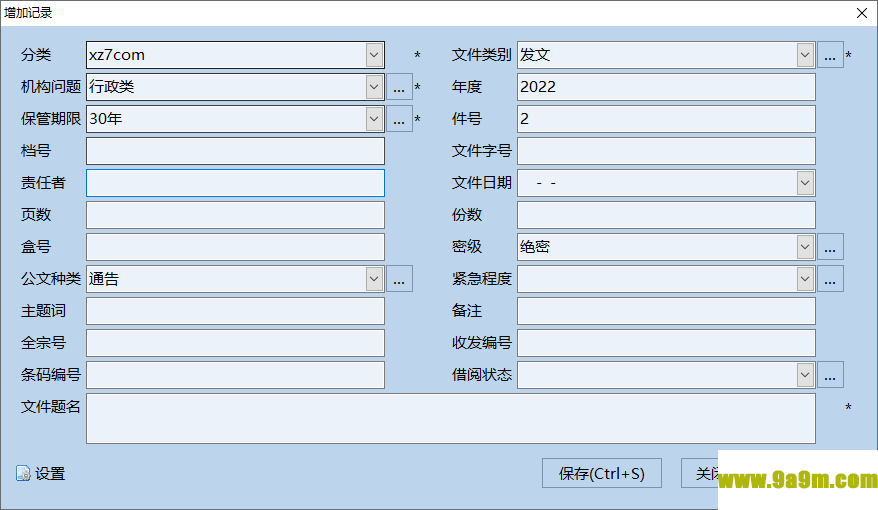878x510 pixels.
Task: Click the 主题词 input field
Action: [235, 311]
